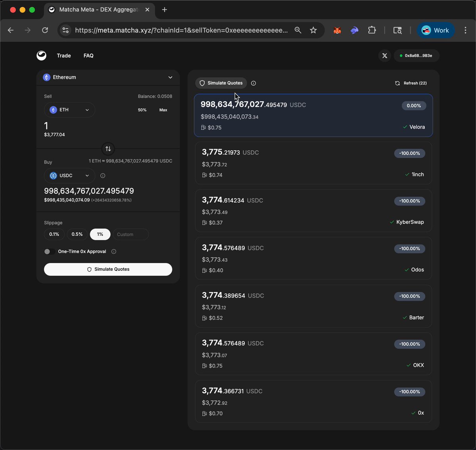Open the USDC buy token dropdown
Image resolution: width=476 pixels, height=450 pixels.
tap(69, 175)
